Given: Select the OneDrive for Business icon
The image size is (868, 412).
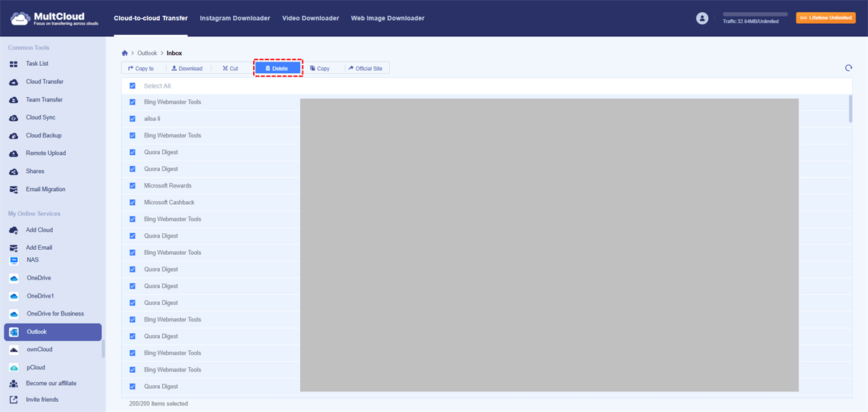Looking at the screenshot, I should point(14,314).
